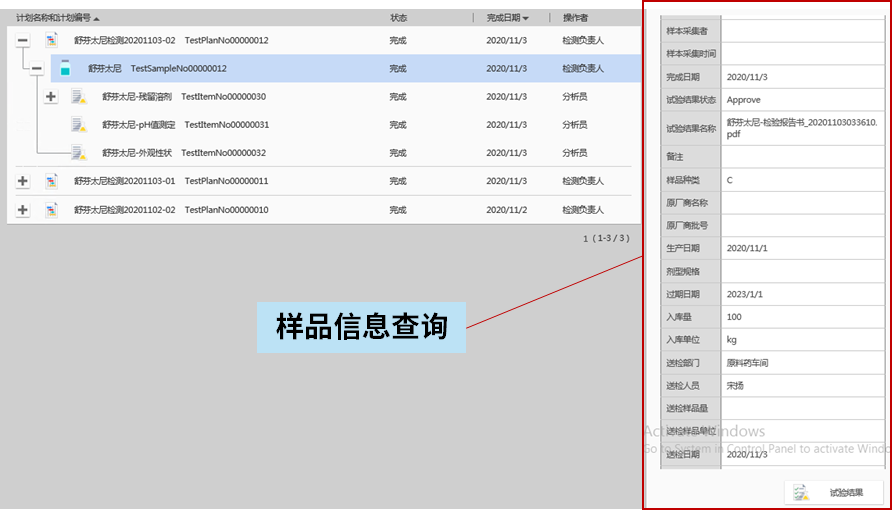The height and width of the screenshot is (510, 892).
Task: Sort by the 完成日期 column header
Action: point(507,18)
